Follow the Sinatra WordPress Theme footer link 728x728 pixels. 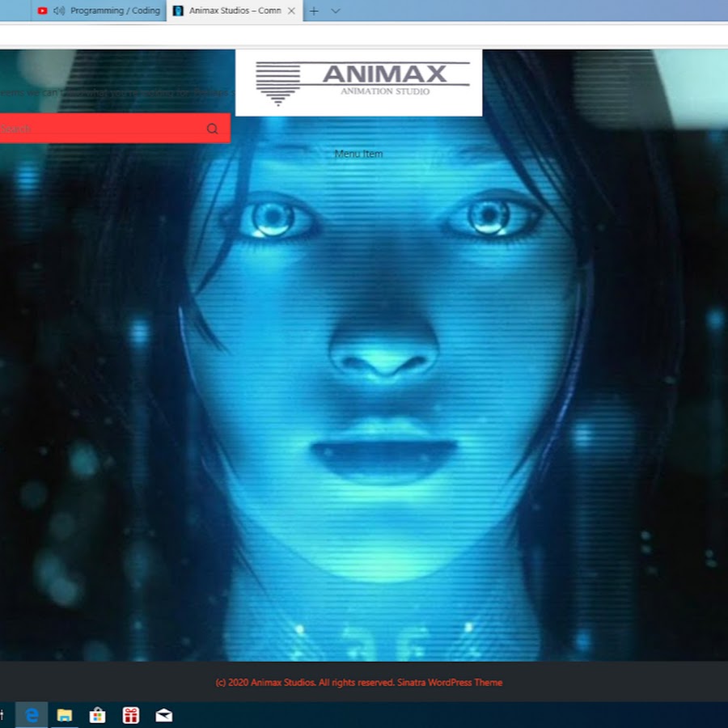tap(450, 683)
